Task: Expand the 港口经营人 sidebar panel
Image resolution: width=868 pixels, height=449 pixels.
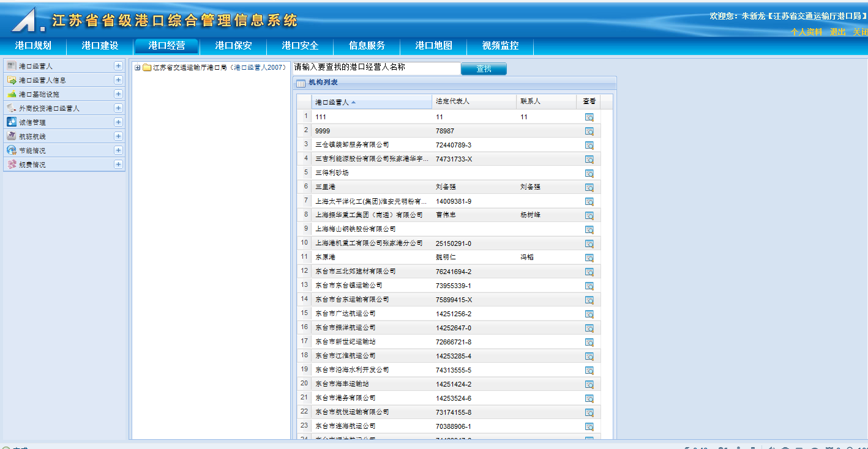Action: tap(118, 66)
